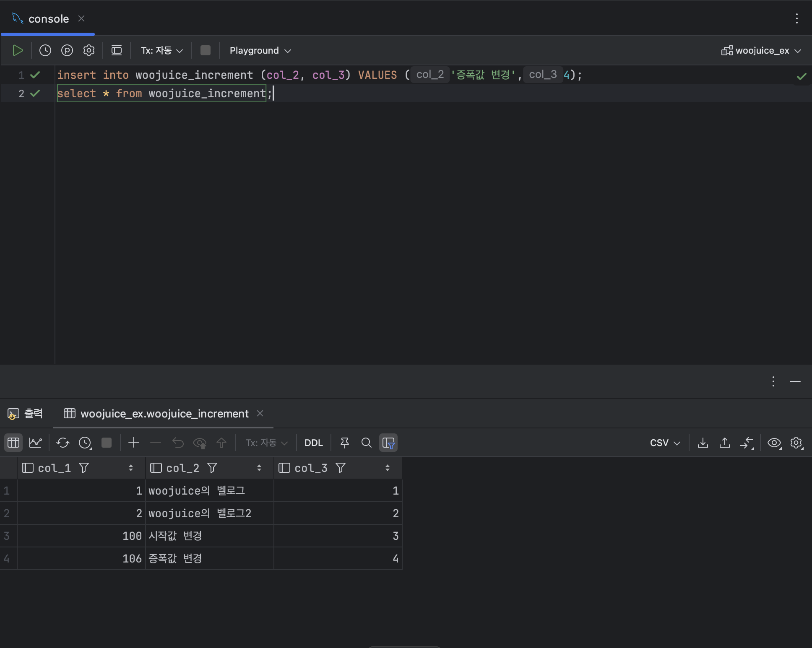Click the col_3 header label
The image size is (812, 648).
coord(311,468)
